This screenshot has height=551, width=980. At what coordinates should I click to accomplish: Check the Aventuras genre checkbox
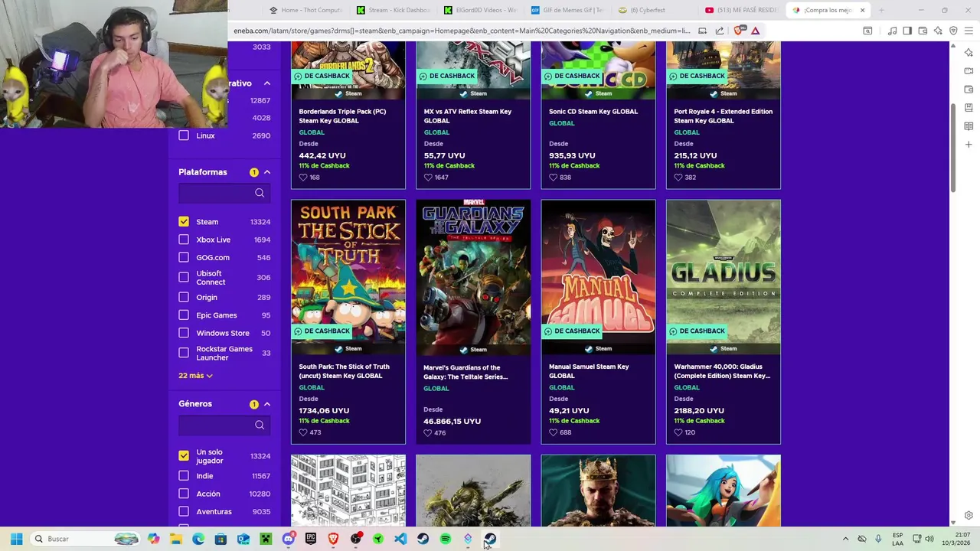click(x=184, y=511)
